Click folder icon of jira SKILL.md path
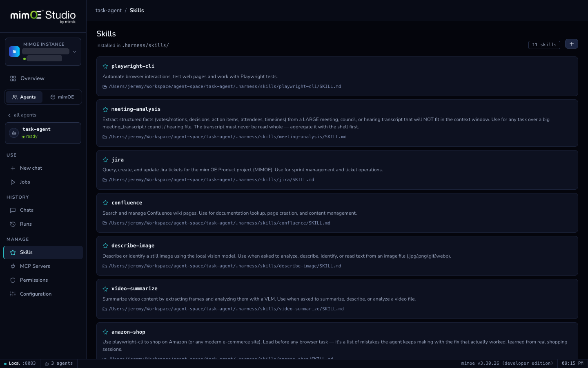 point(105,180)
